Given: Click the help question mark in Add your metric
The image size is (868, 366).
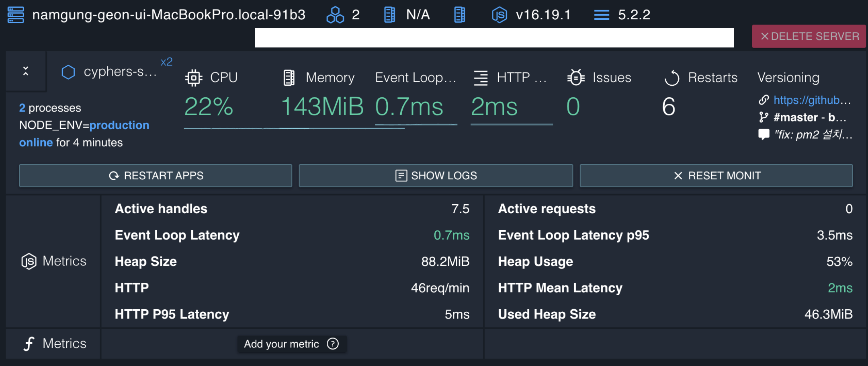Looking at the screenshot, I should [333, 344].
